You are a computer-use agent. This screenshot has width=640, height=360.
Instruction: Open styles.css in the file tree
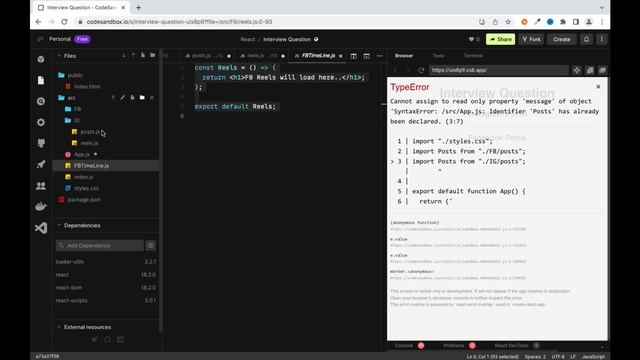click(x=87, y=188)
